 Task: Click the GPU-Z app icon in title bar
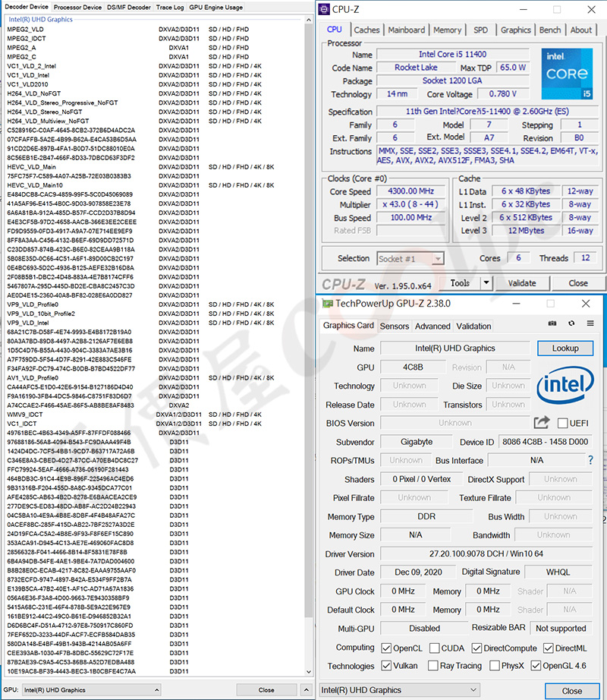(327, 304)
